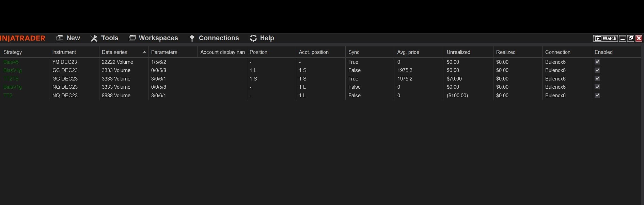Sort by the Strategy column header
Image resolution: width=644 pixels, height=205 pixels.
13,52
